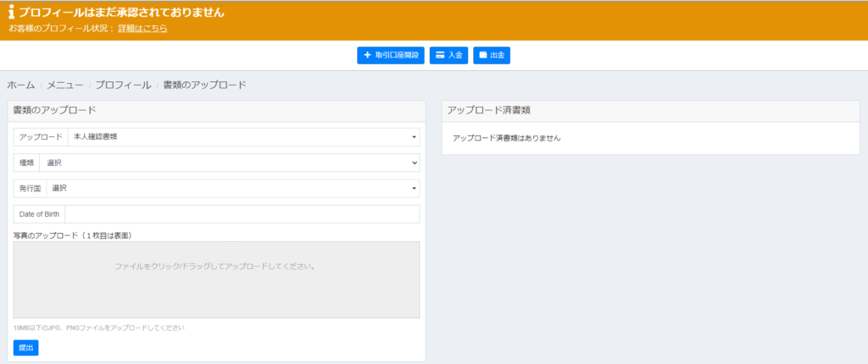Open プロフィール breadcrumb link
This screenshot has width=868, height=364.
(123, 85)
